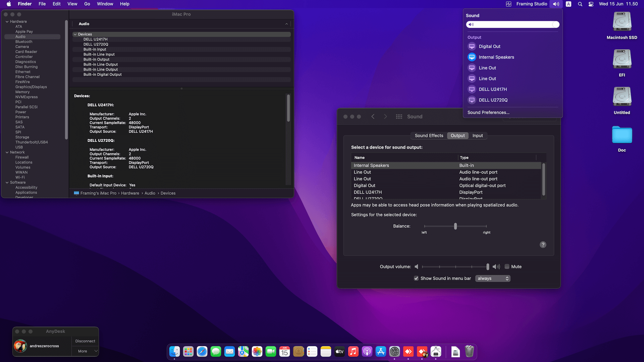Click the System Information sidebar scrollbar
This screenshot has height=362, width=644.
coord(66,80)
